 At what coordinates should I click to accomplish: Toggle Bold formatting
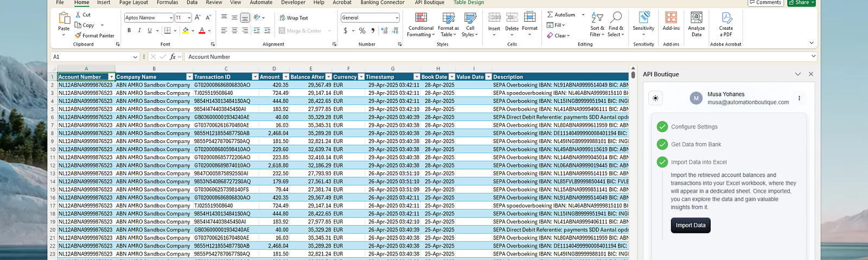click(x=129, y=31)
